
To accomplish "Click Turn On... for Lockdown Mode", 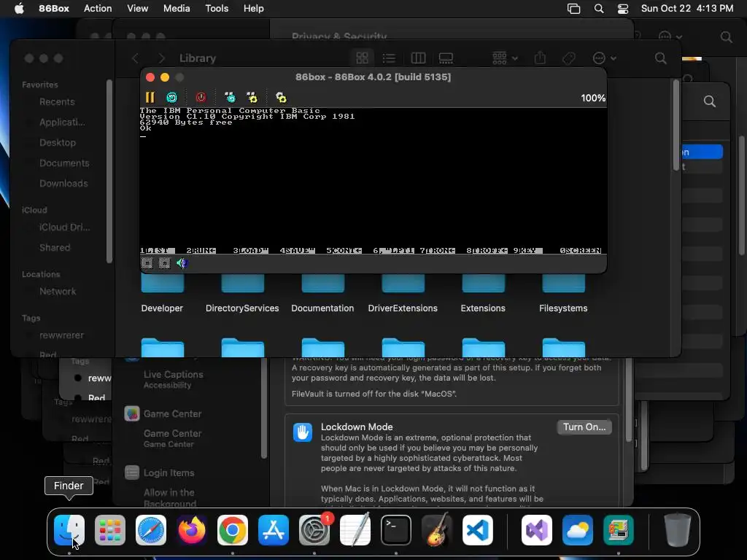I will (x=584, y=427).
